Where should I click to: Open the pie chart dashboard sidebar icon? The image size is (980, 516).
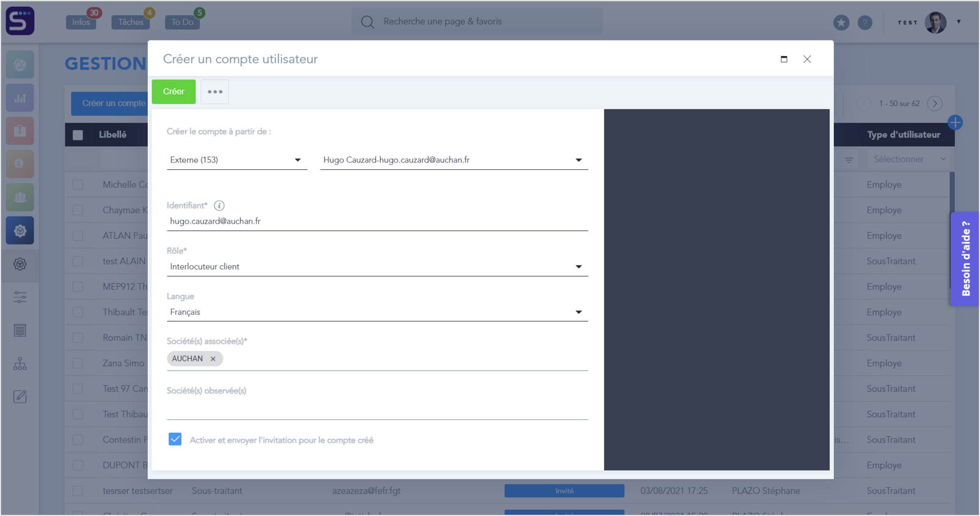[20, 65]
